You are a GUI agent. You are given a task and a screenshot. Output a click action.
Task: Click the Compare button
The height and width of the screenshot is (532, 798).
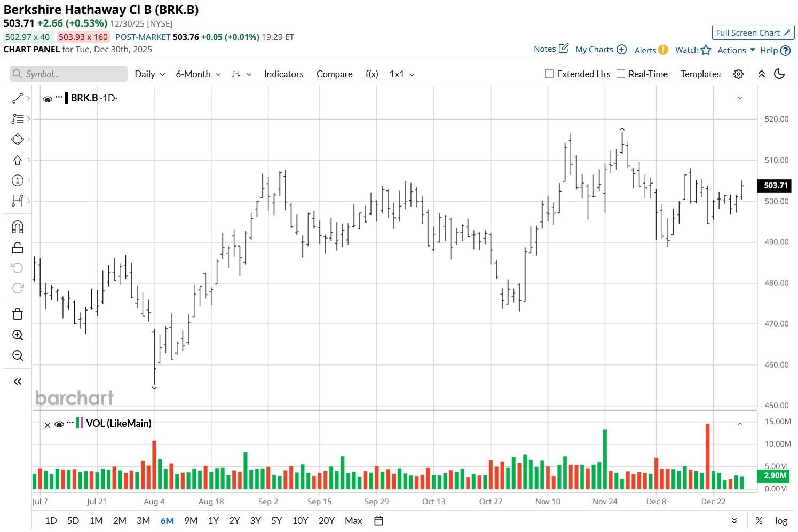tap(335, 74)
